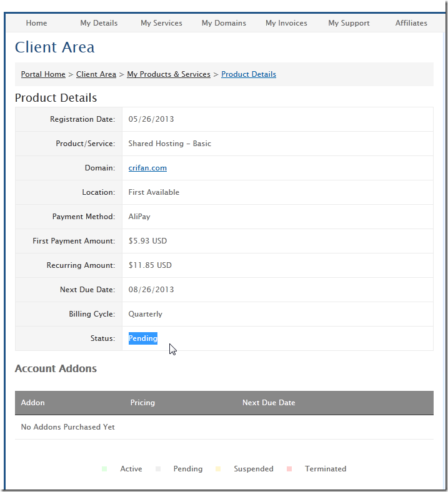Click the yellow Suspended legend swatch
Image resolution: width=448 pixels, height=492 pixels.
click(219, 469)
